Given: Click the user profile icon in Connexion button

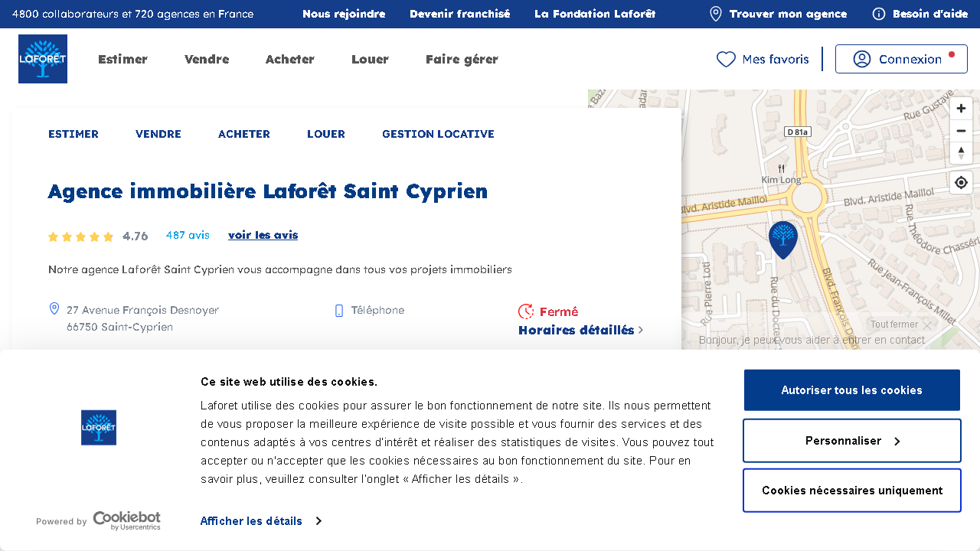Looking at the screenshot, I should [862, 59].
